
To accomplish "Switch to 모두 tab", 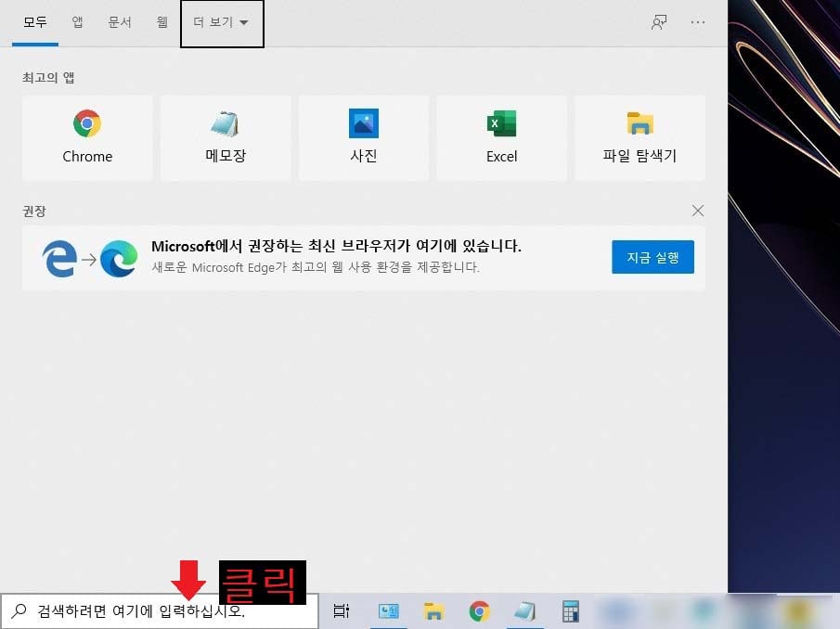I will tap(35, 22).
